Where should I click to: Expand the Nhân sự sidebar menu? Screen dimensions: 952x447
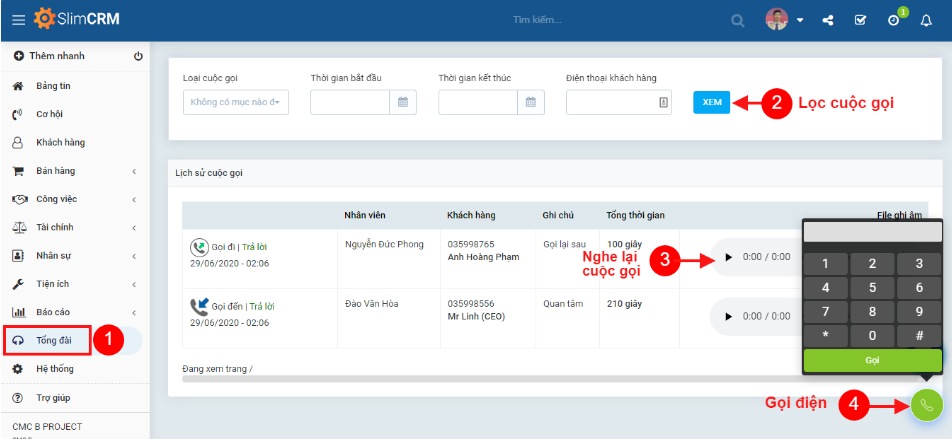click(76, 256)
